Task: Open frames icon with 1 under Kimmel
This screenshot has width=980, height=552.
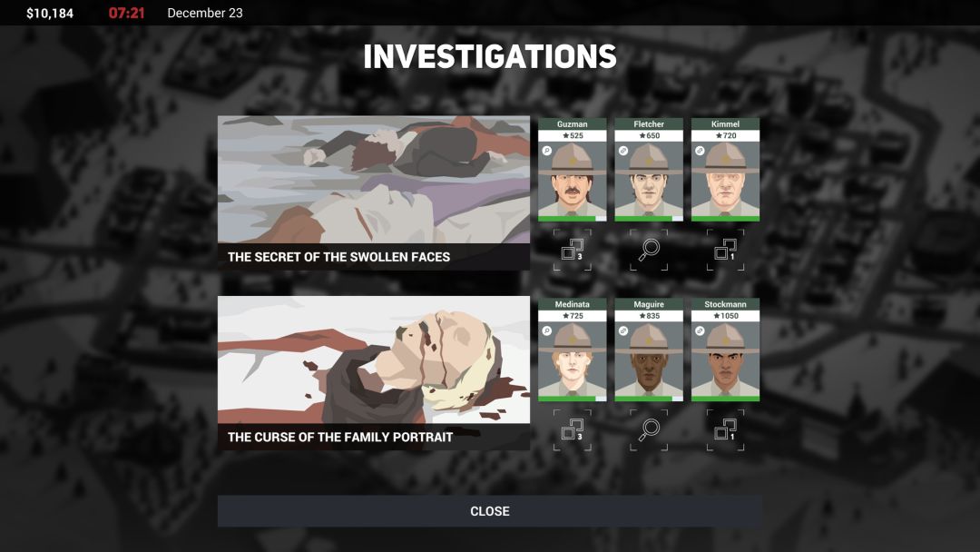Action: [725, 250]
